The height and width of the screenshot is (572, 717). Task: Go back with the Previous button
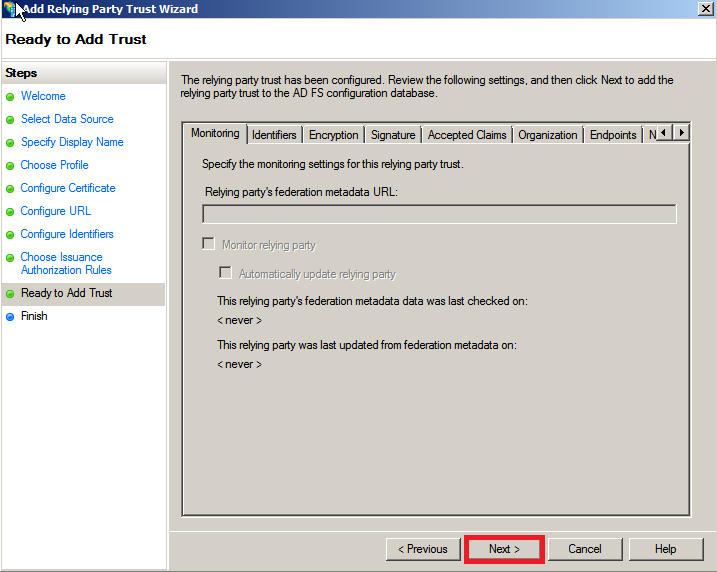(423, 549)
